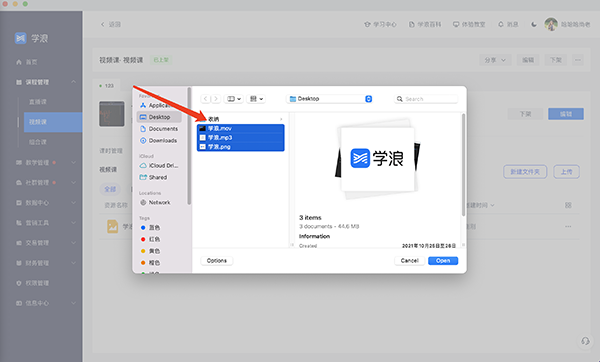Open Downloads in the file dialog sidebar
The height and width of the screenshot is (362, 600).
[x=159, y=140]
